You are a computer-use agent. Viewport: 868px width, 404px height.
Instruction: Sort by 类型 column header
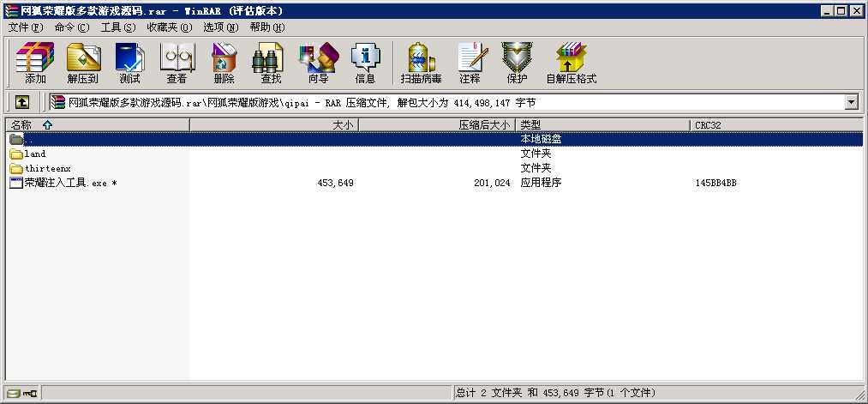coord(602,125)
